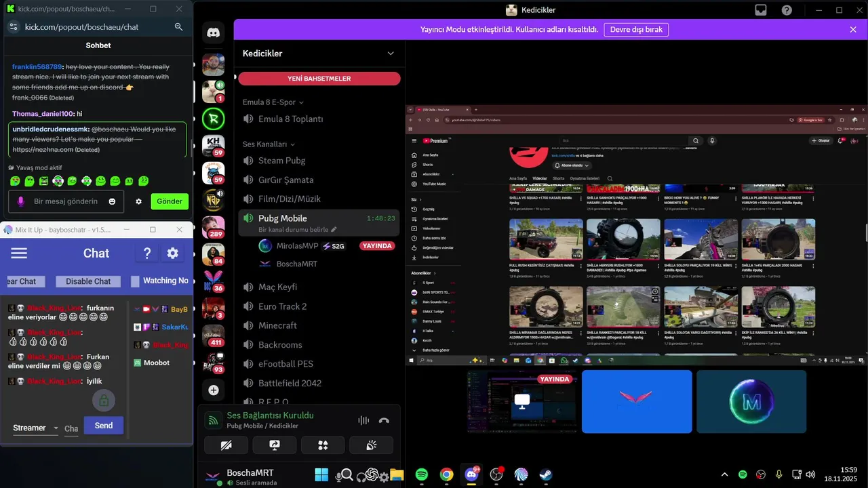Open Windows Start button
Screen dimensions: 868x488
pos(321,474)
